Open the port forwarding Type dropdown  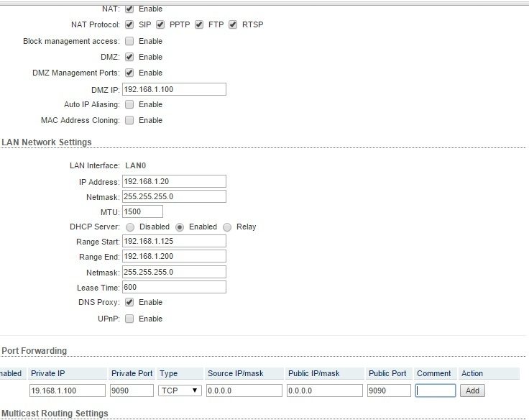point(180,391)
